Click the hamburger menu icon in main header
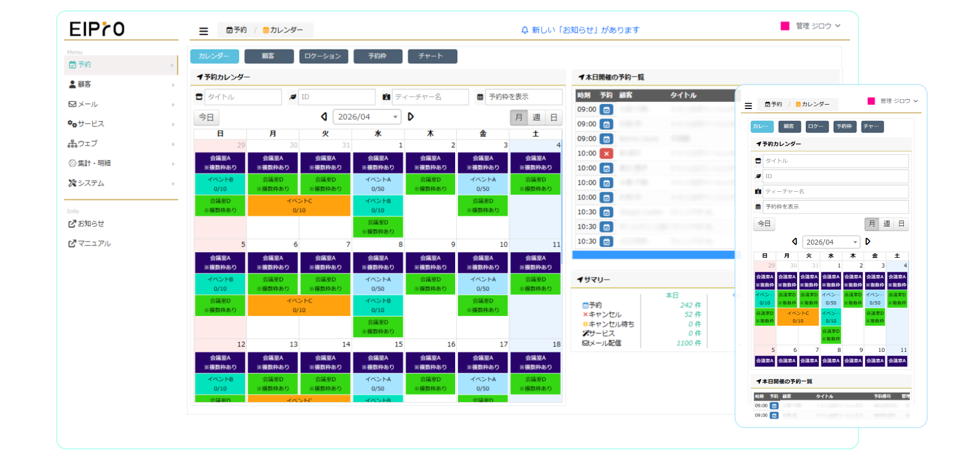 204,32
